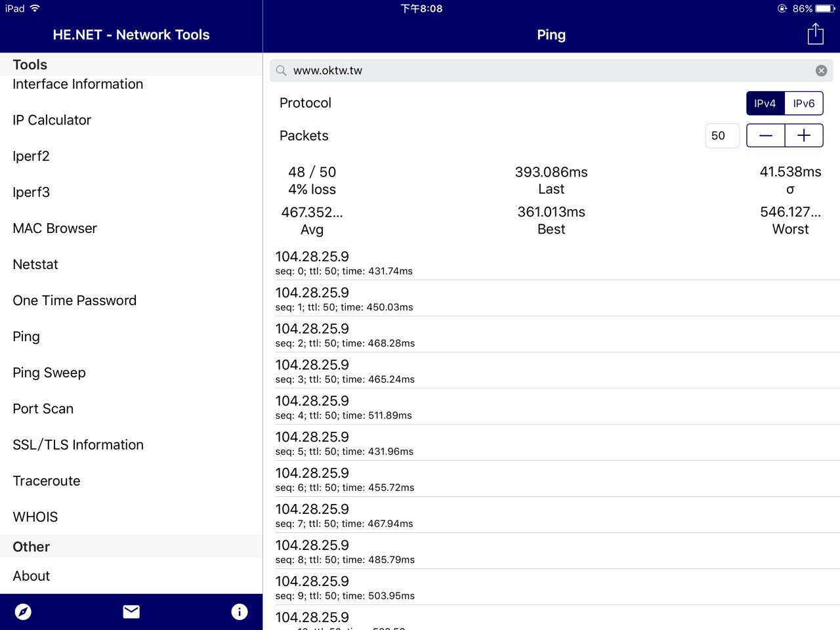This screenshot has height=630, width=840.
Task: Switch protocol to IPv6
Action: pos(804,103)
